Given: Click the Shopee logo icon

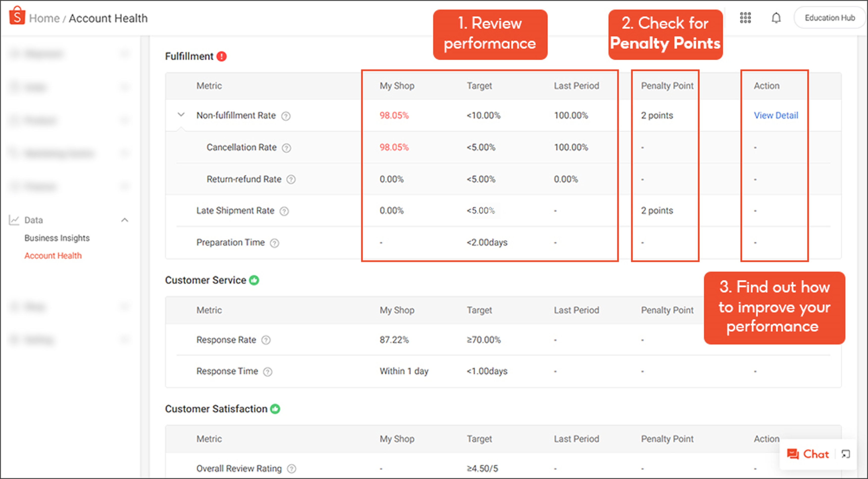Looking at the screenshot, I should [x=17, y=15].
